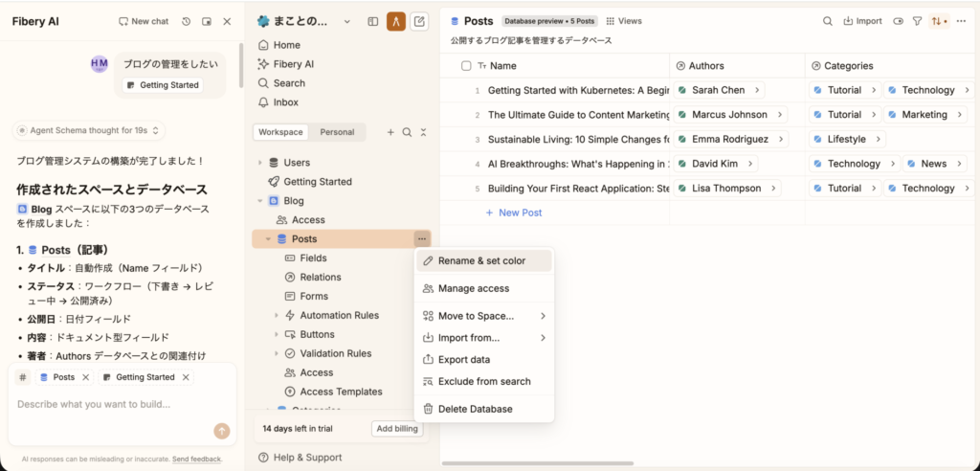
Task: Select Delete Database
Action: 484,409
